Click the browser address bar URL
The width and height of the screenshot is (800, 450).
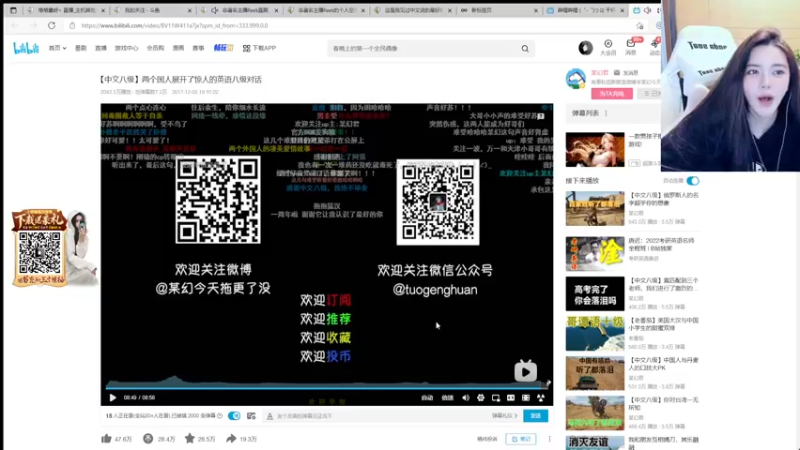point(174,26)
